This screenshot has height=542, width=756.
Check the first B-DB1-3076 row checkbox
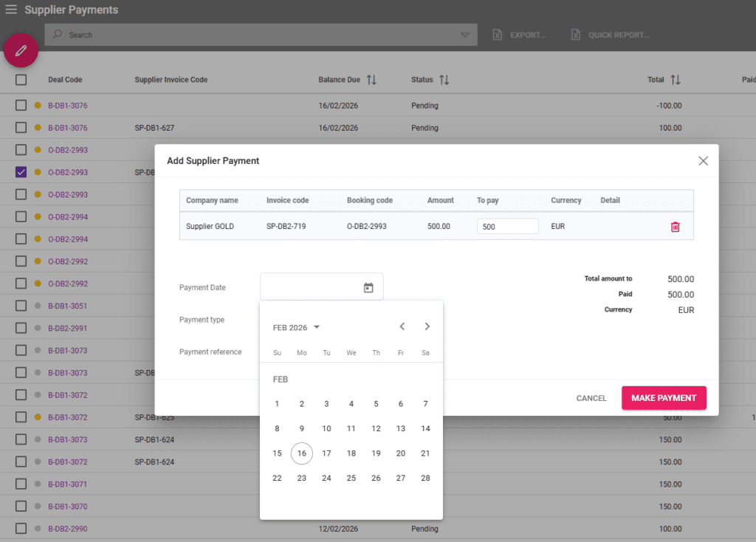tap(21, 106)
